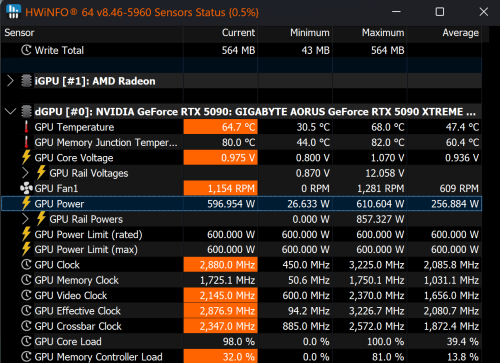This screenshot has width=500, height=363.
Task: Click thermometer icon for GPU Memory Junction Temperature
Action: (x=26, y=142)
